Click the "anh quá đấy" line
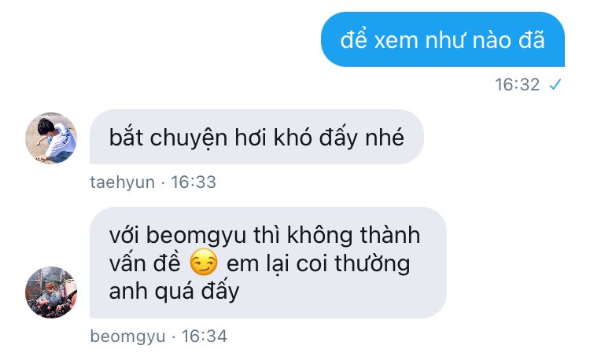The image size is (590, 364). (174, 292)
